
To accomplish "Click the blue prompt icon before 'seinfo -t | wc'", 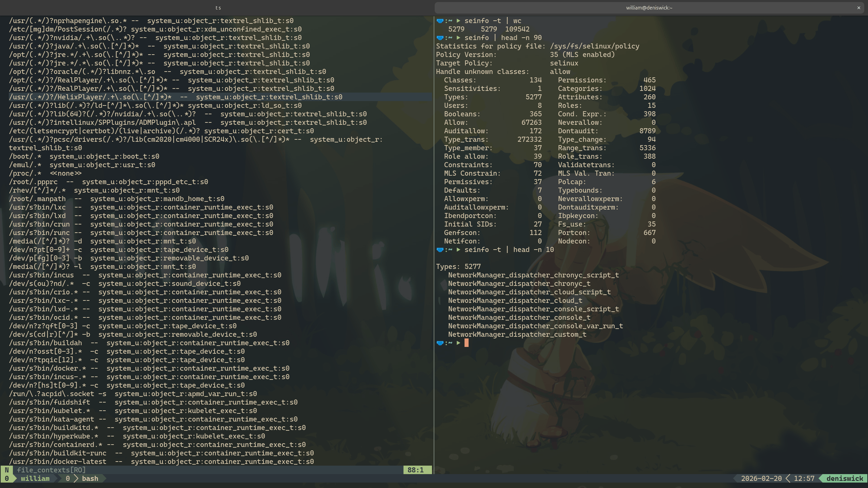I will pos(440,21).
